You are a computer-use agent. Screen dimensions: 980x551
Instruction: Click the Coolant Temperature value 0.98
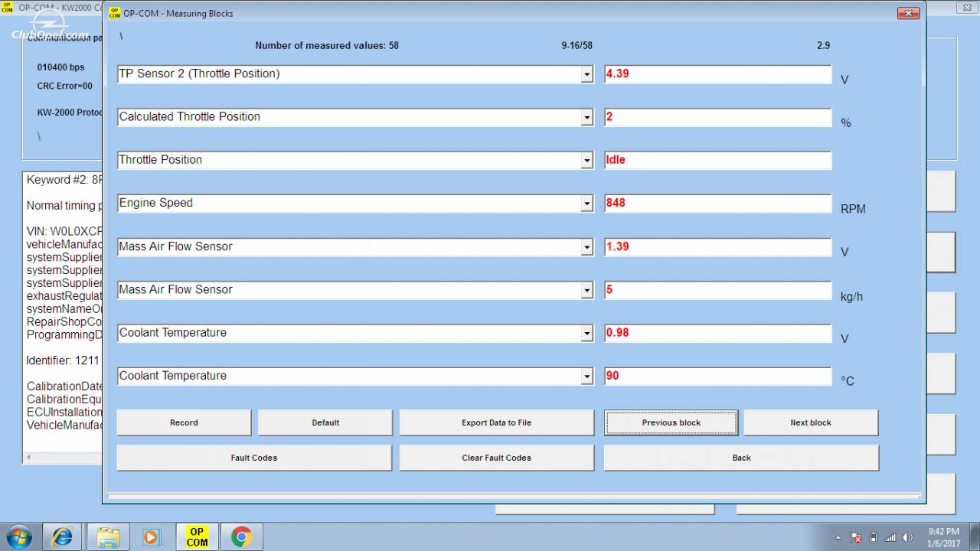(717, 333)
